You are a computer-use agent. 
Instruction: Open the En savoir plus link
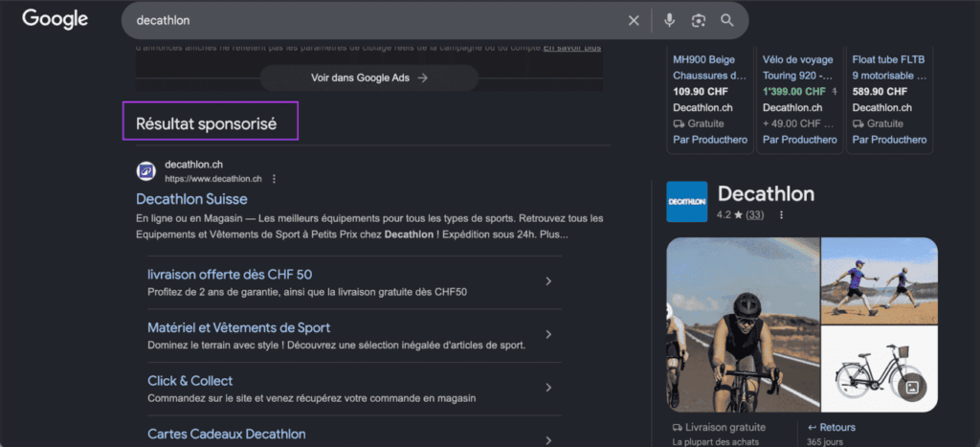[x=572, y=48]
